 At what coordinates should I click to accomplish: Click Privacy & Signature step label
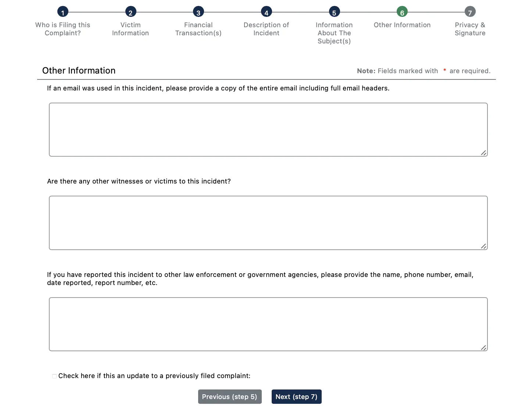(x=470, y=29)
